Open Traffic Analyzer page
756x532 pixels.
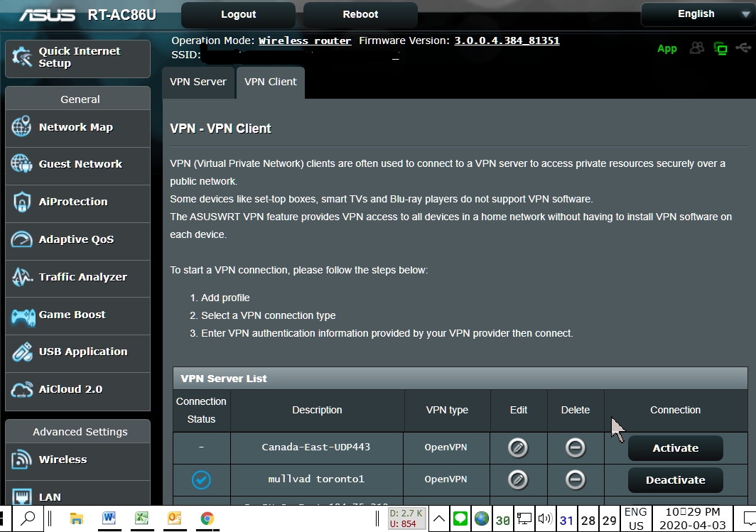77,278
